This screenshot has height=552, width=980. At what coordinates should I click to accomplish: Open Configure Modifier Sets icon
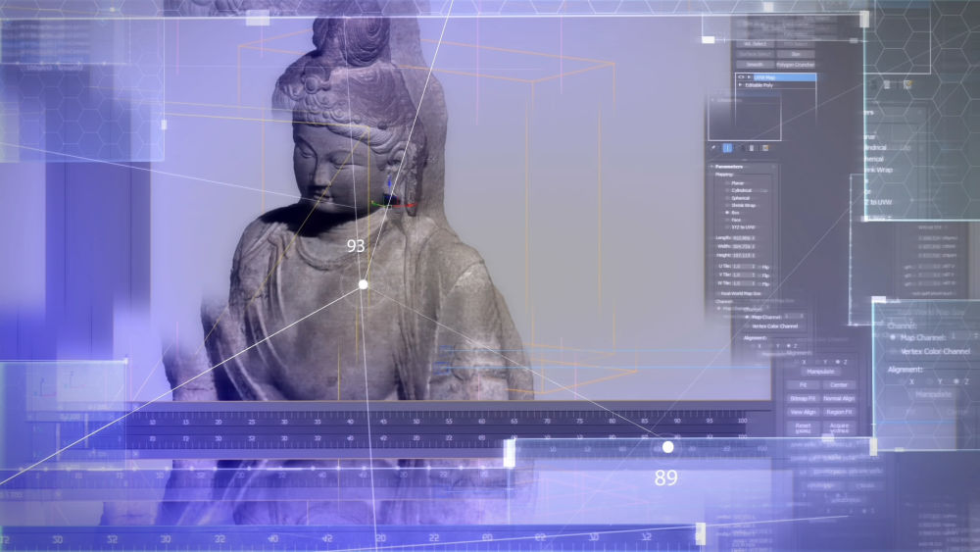point(764,148)
